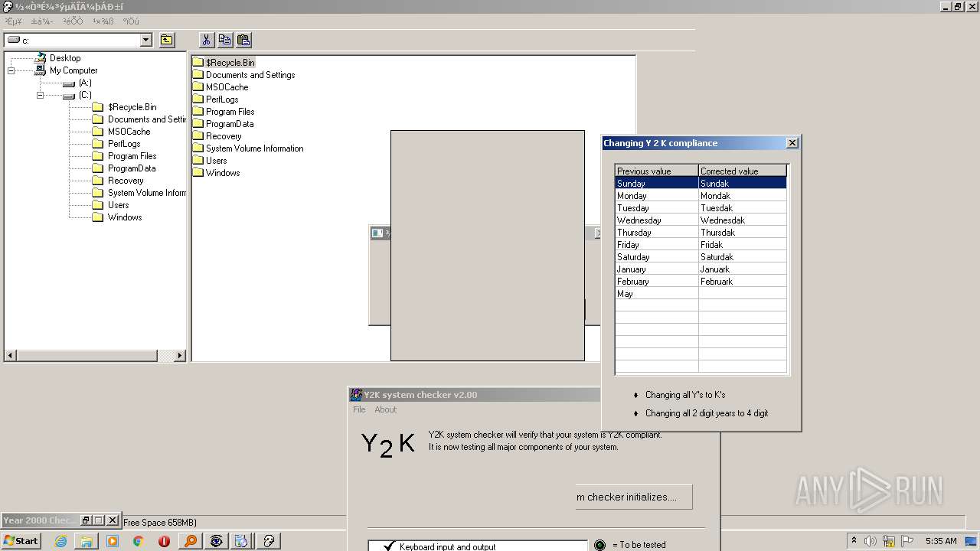
Task: Select Windows folder in the left tree
Action: pyautogui.click(x=125, y=217)
